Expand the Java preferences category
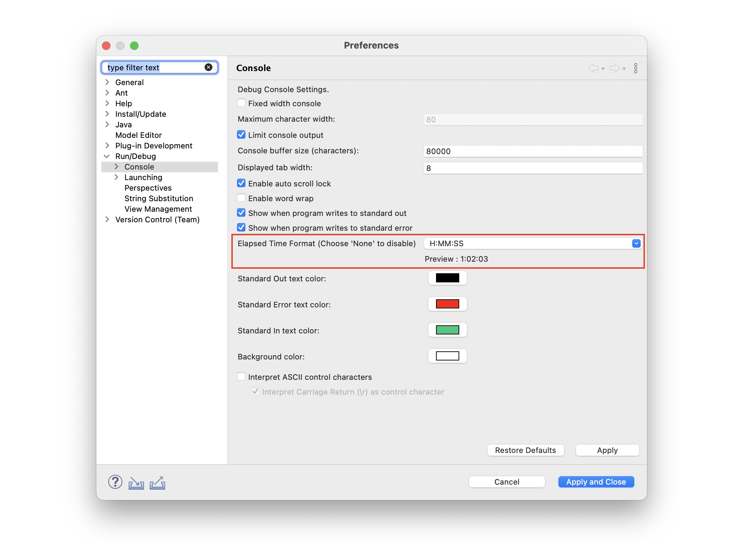Viewport: 756px width, 543px height. [x=107, y=124]
